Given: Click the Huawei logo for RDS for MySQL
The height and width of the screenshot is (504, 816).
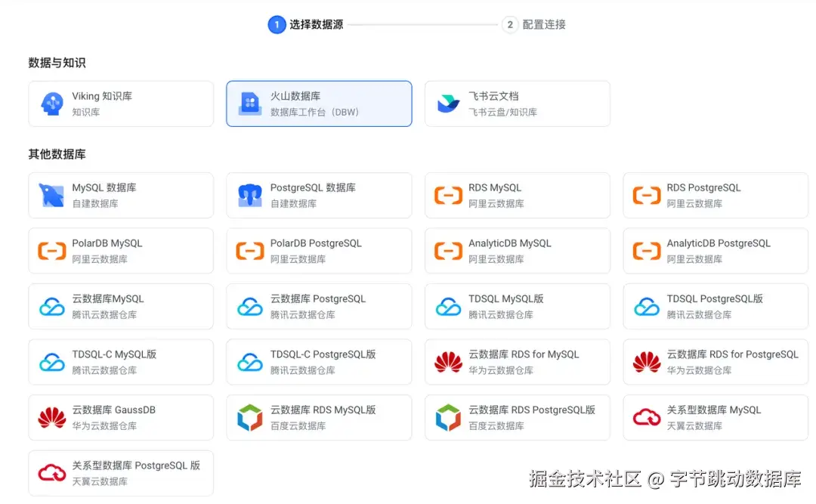Looking at the screenshot, I should tap(448, 362).
